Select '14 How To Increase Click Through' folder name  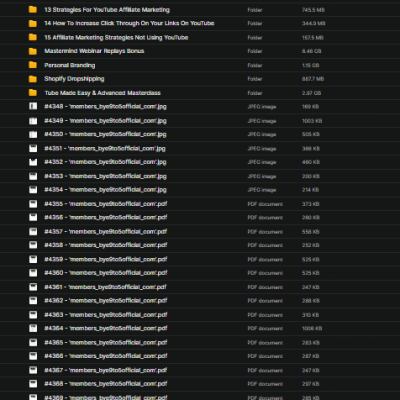[x=129, y=23]
